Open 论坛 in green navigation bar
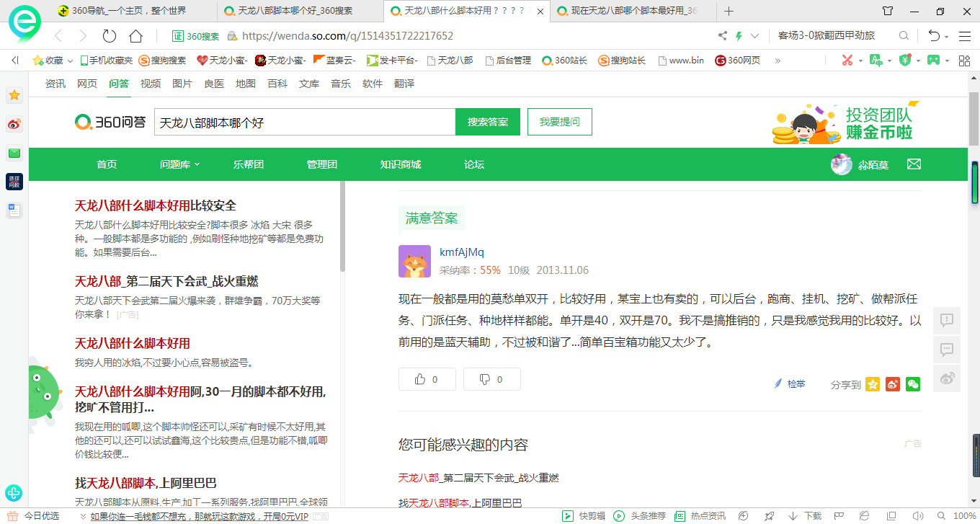This screenshot has width=980, height=524. pos(474,164)
